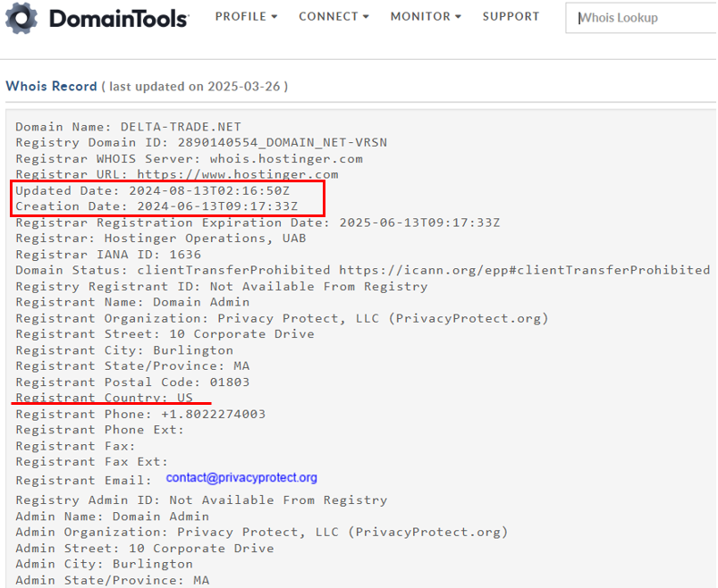This screenshot has width=718, height=588.
Task: Click the whois.hostinger.com WHOIS server text
Action: (x=286, y=158)
